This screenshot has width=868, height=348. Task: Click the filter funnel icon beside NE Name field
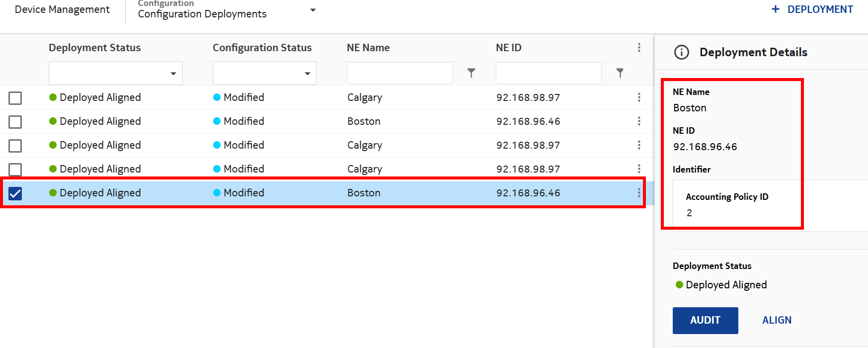(x=471, y=73)
